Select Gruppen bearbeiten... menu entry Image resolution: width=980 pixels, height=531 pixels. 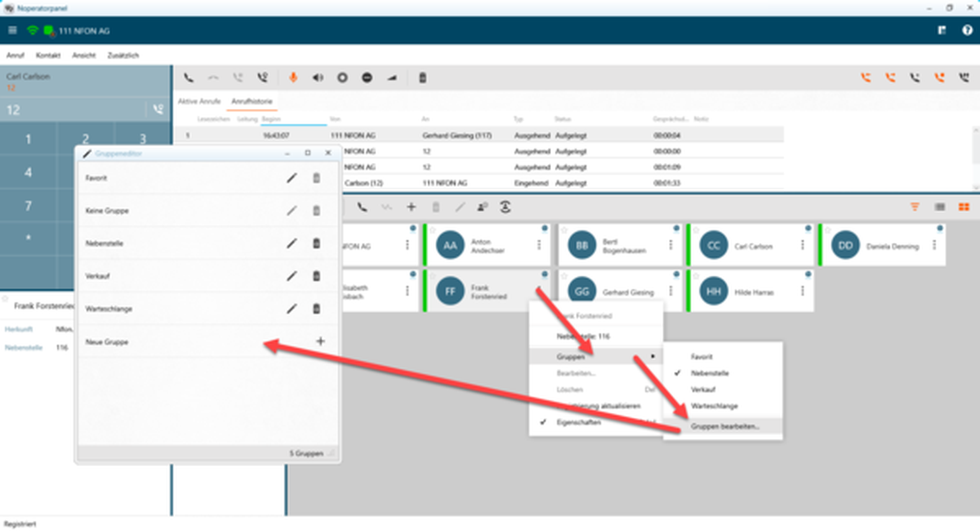coord(725,427)
